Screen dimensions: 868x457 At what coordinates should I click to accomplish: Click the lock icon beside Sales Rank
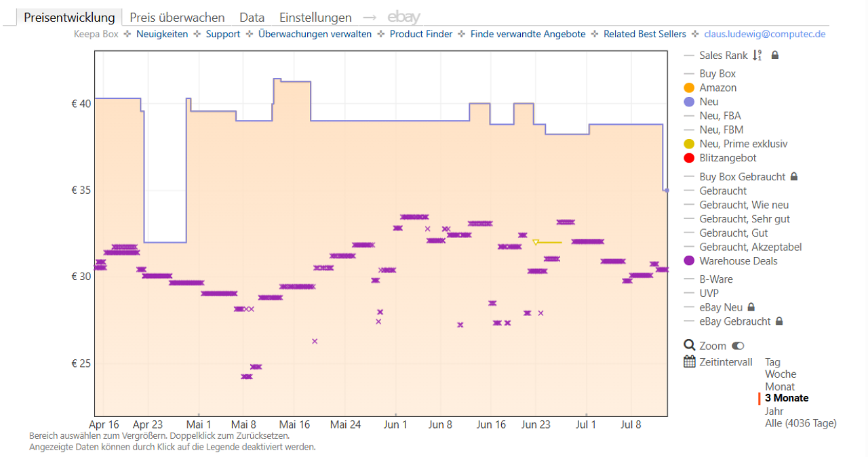coord(775,56)
